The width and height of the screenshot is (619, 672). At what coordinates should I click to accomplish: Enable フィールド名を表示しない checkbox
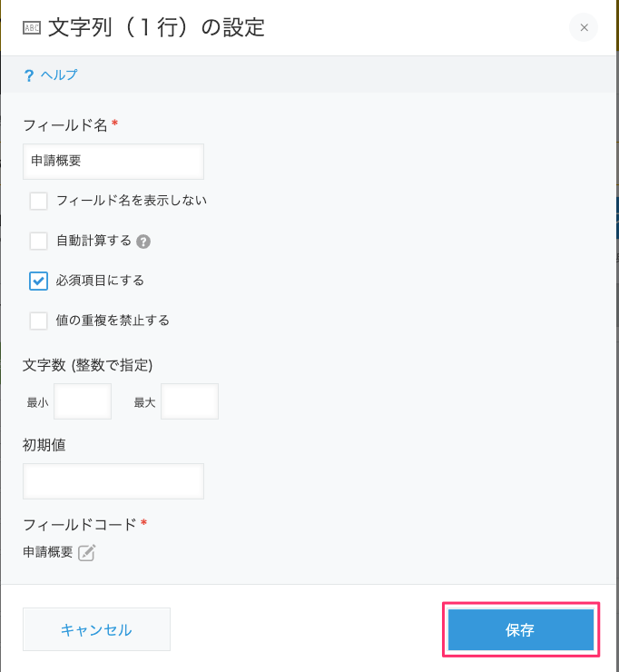click(38, 201)
